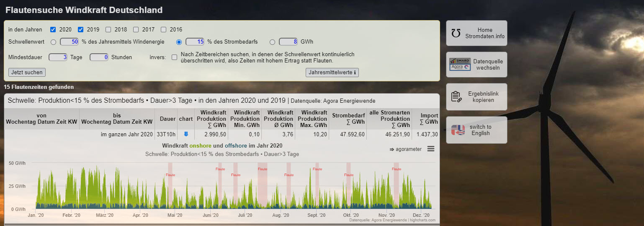
Task: Sort by the Dauer column header
Action: (167, 119)
